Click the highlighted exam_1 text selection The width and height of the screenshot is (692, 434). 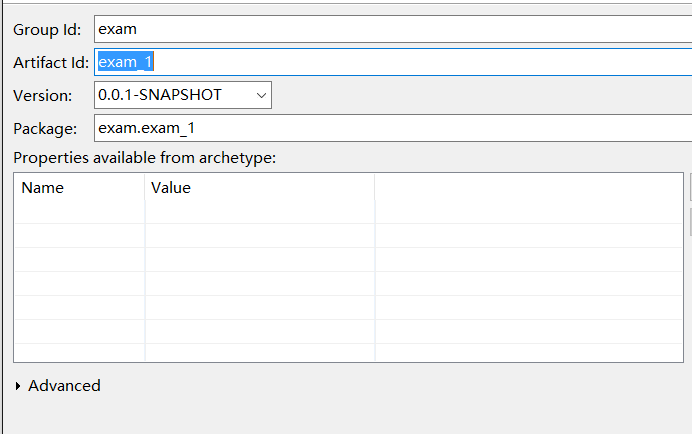tap(125, 62)
